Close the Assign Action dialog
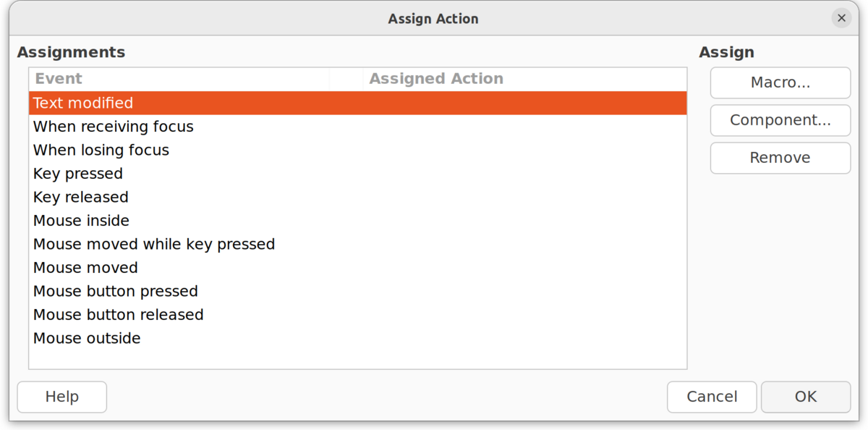Viewport: 868px width, 430px height. [x=841, y=18]
